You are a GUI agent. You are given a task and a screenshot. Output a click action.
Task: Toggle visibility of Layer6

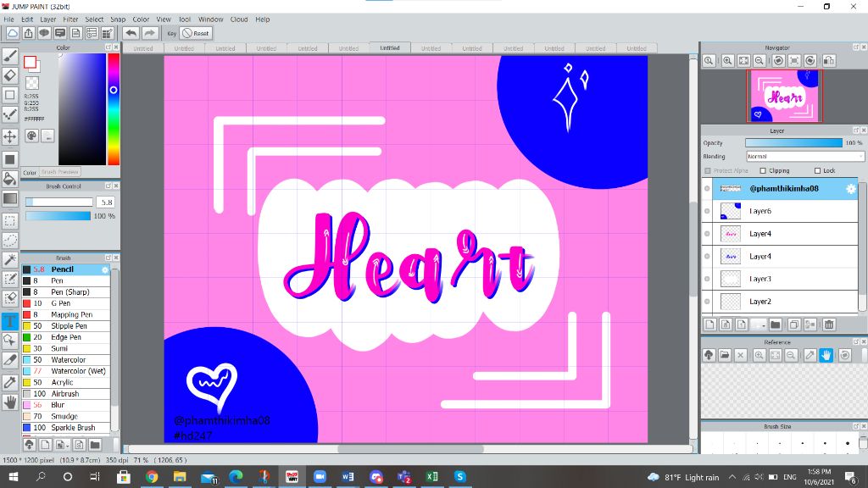707,211
